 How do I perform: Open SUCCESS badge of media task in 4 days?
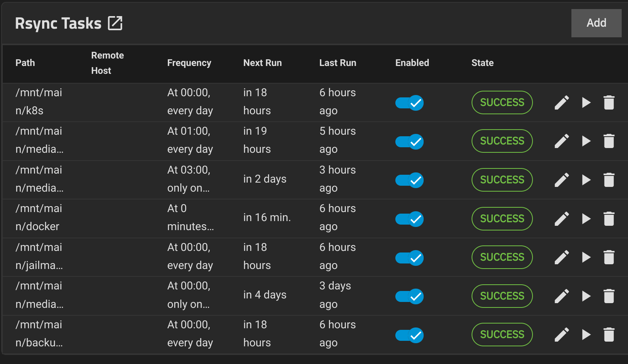coord(502,296)
